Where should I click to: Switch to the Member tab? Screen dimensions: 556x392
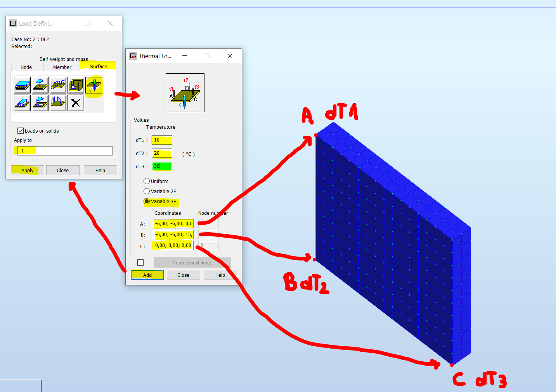(62, 67)
